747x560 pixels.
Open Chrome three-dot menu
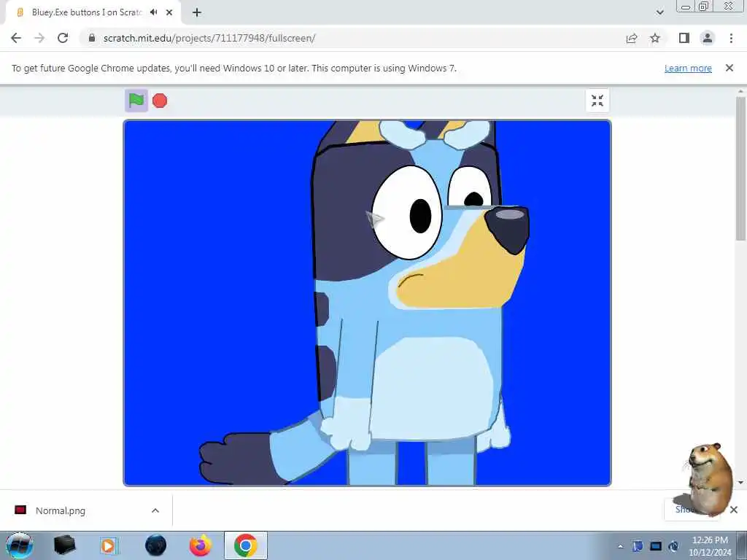point(731,38)
